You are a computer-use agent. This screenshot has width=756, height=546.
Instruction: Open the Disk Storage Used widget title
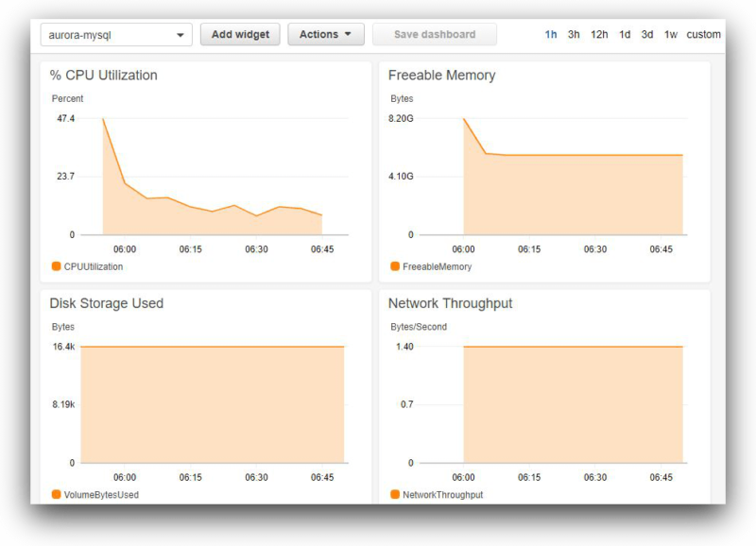click(x=107, y=303)
